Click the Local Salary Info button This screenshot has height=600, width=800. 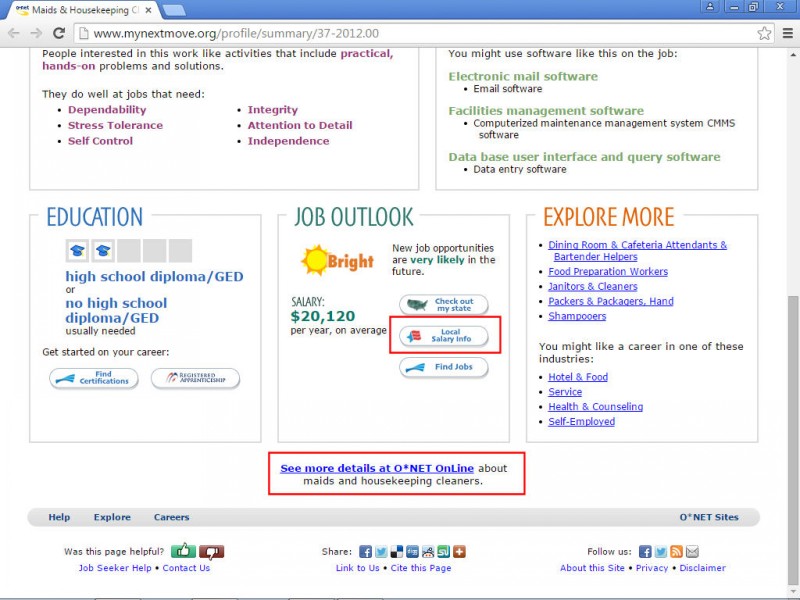(444, 336)
